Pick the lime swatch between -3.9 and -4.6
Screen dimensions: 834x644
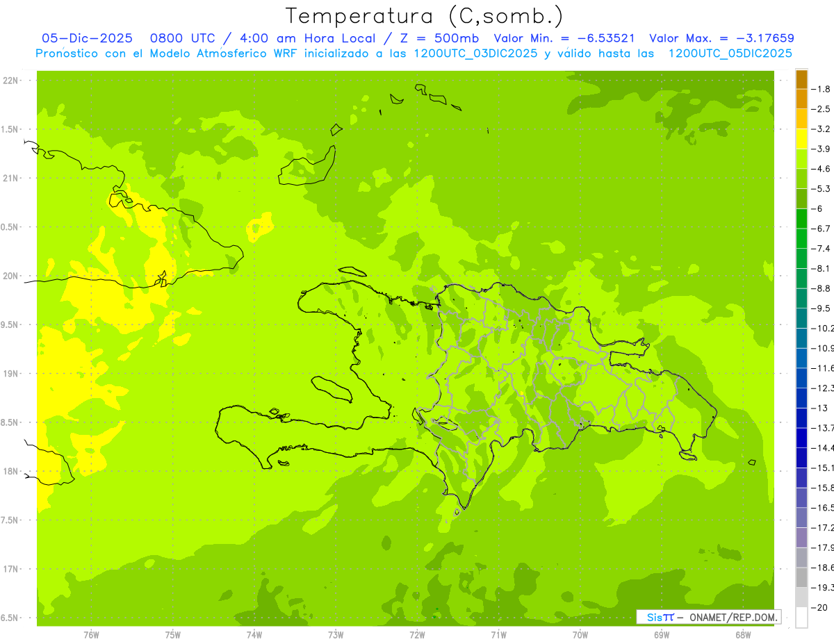(801, 158)
